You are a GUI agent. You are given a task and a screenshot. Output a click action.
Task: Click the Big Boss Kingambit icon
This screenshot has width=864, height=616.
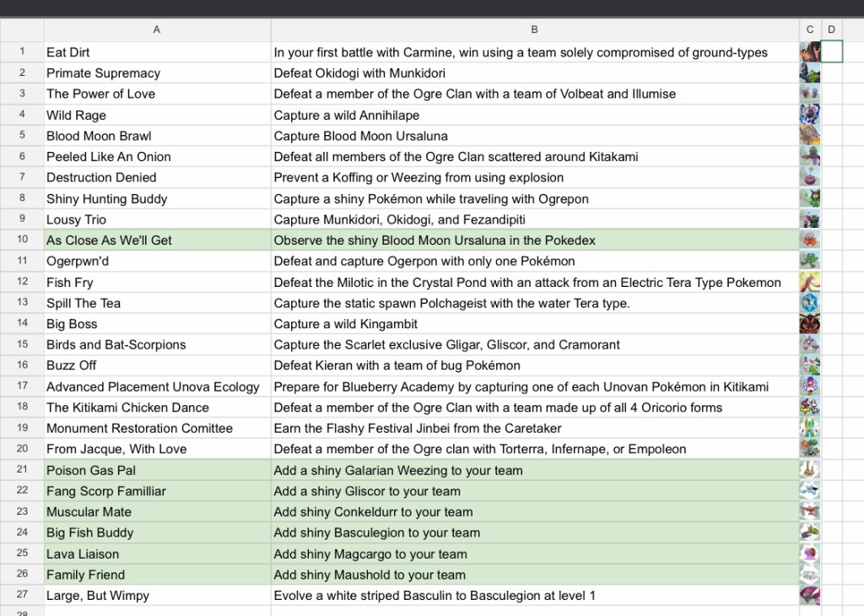(810, 324)
